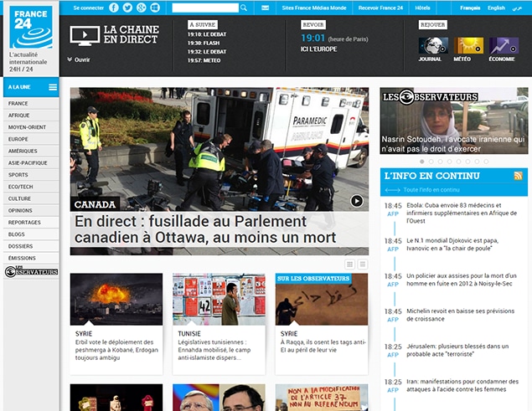This screenshot has height=411, width=532.
Task: Open Ebola Cuba médecins news item
Action: (462, 213)
